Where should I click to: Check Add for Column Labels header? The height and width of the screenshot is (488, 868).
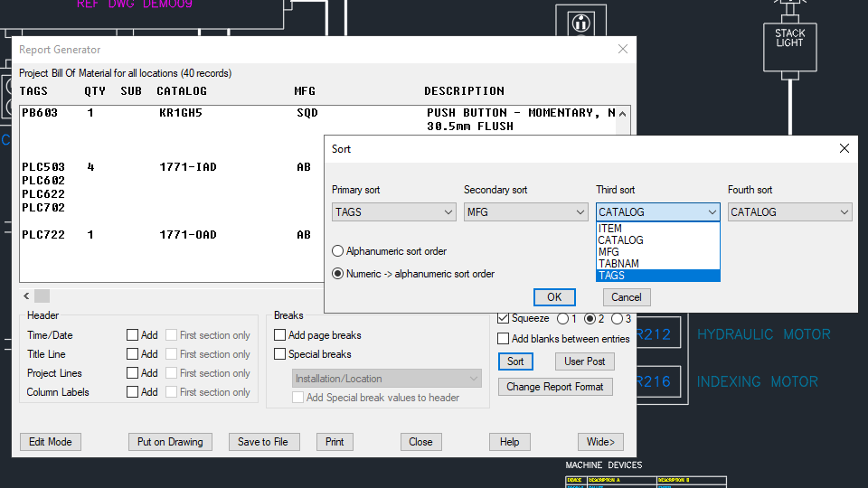click(132, 391)
